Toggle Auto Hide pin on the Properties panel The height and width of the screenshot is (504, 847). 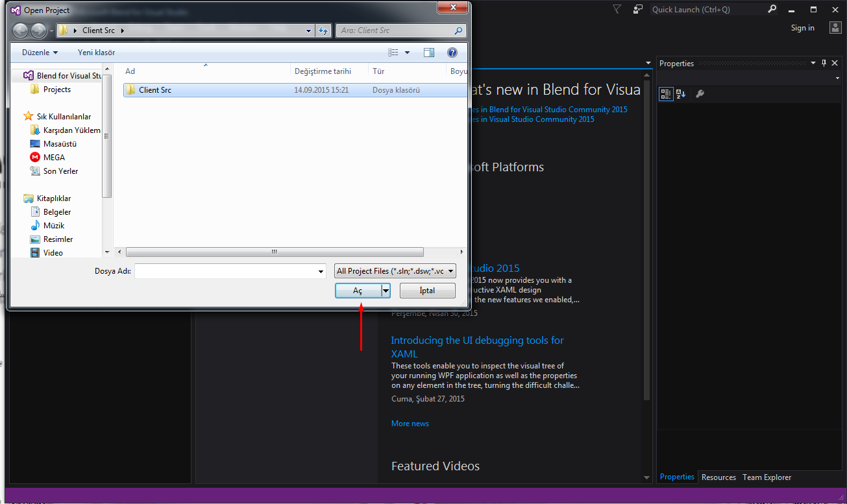point(824,63)
